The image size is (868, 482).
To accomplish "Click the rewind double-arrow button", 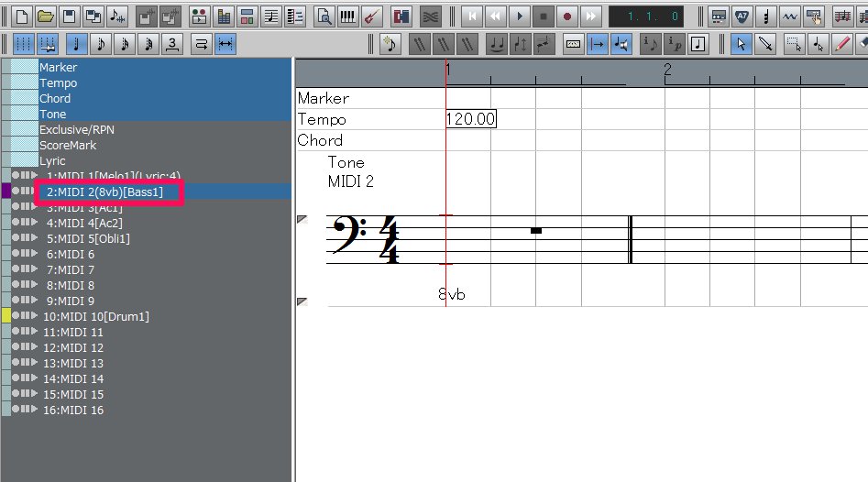I will 496,16.
